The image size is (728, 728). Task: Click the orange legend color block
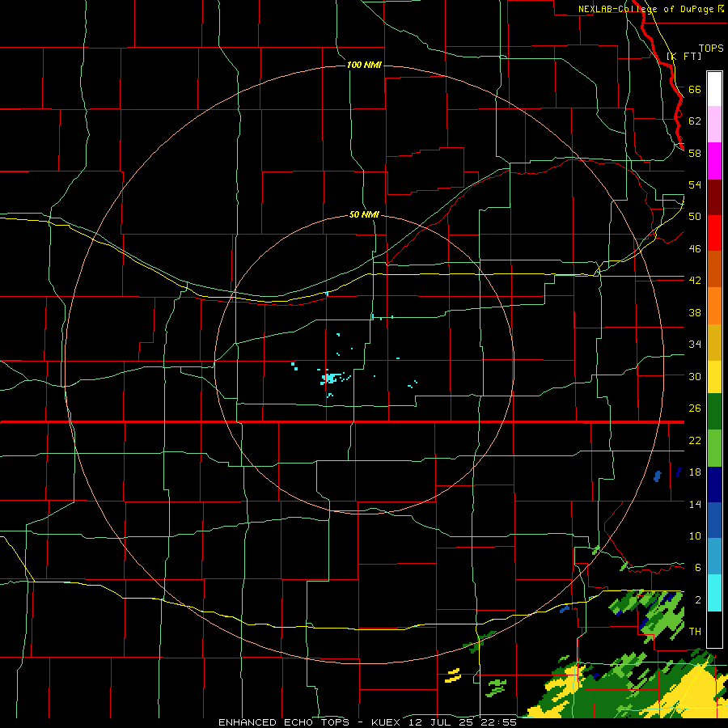click(x=714, y=306)
